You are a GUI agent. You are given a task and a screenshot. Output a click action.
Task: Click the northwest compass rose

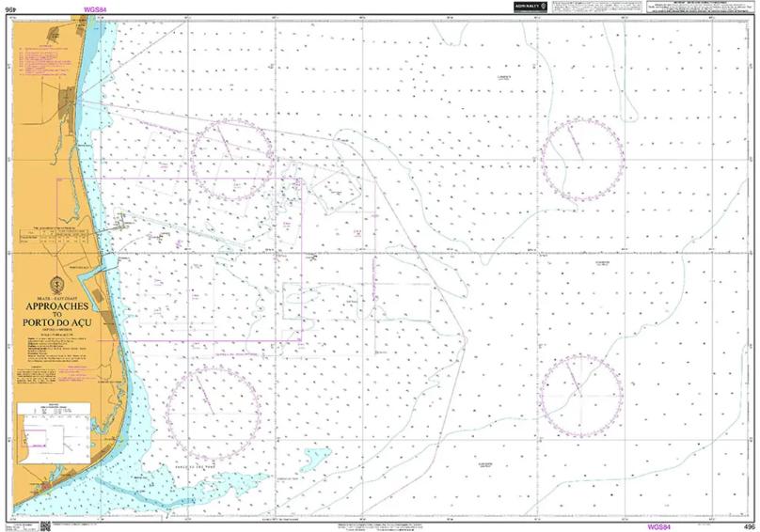(x=233, y=161)
